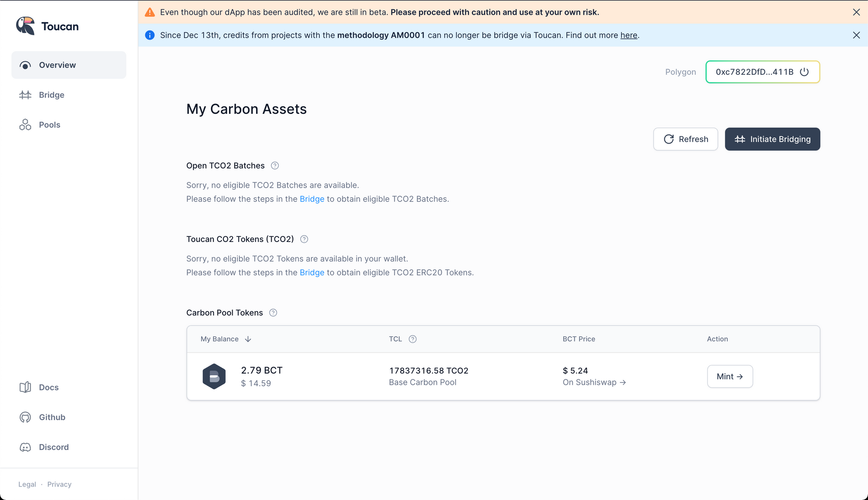Close the AM0001 methodology info banner
The image size is (868, 500).
[856, 35]
